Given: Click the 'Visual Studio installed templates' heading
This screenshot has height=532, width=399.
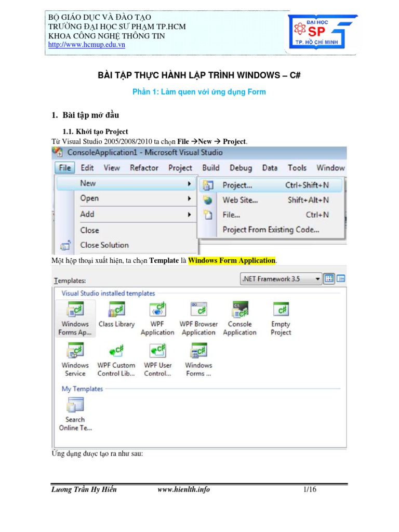Looking at the screenshot, I should pyautogui.click(x=108, y=294).
